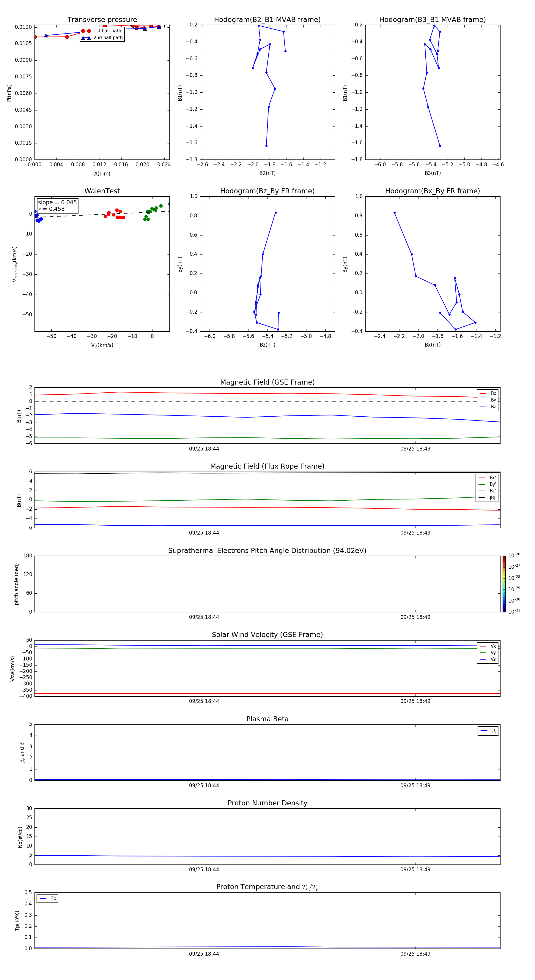
Task: Click the "Plasma Beta" plot title
Action: (x=267, y=719)
